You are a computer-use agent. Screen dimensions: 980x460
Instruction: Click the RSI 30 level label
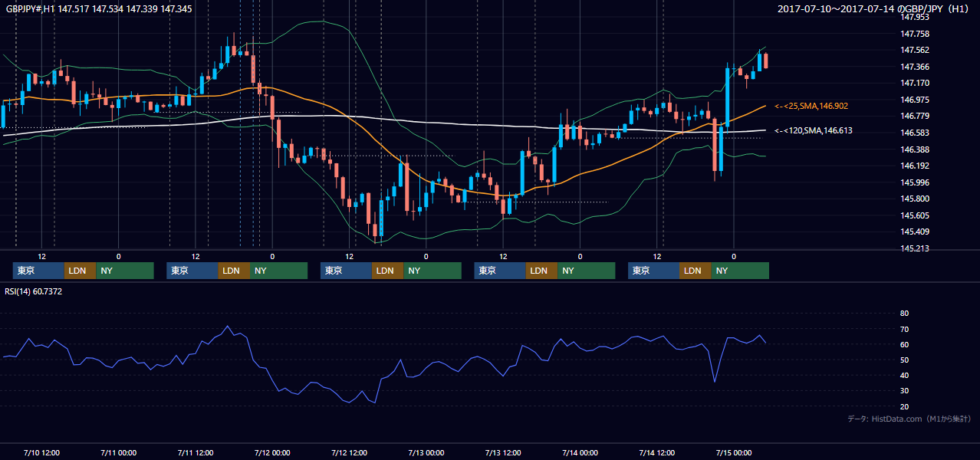click(904, 391)
